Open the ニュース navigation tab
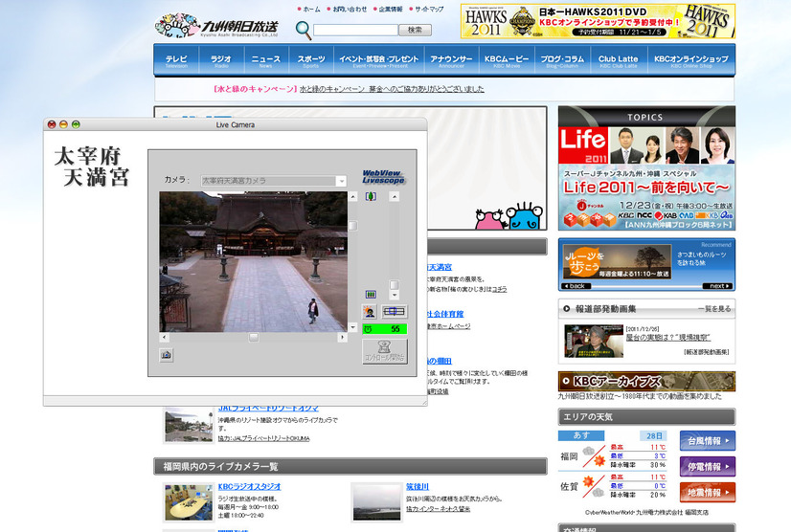791x532 pixels. 266,60
